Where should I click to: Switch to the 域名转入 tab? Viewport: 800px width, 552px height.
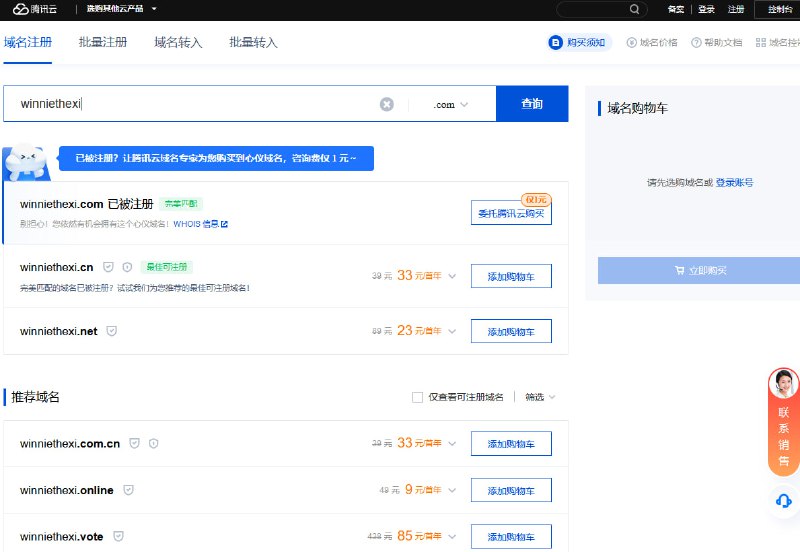pos(178,42)
